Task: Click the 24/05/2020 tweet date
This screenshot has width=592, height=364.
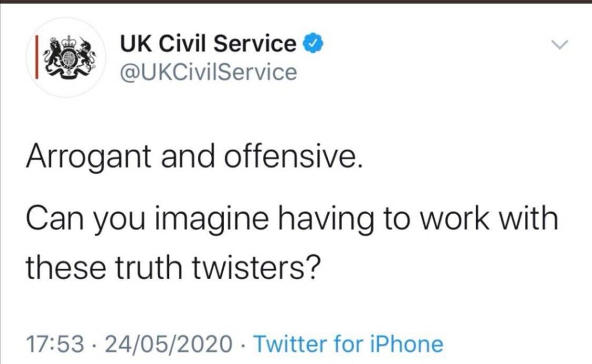Action: click(x=169, y=344)
